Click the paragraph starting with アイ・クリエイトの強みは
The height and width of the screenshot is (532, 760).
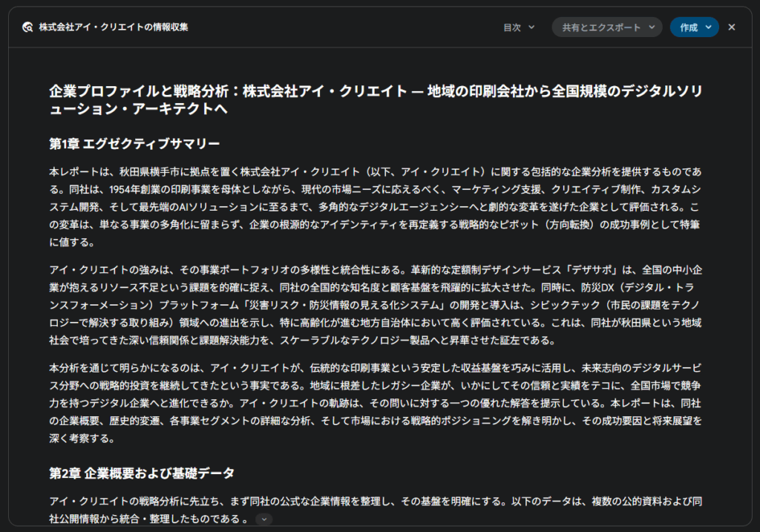pos(375,304)
